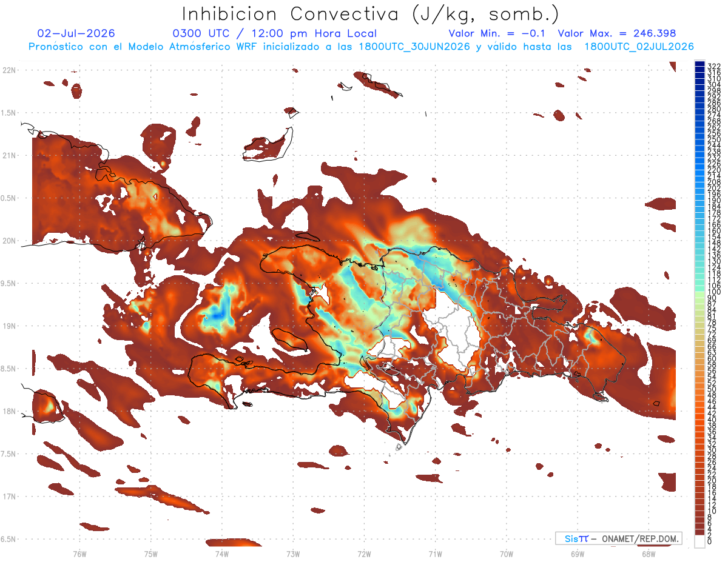
Task: Select the date text '02-Jul-2026'
Action: [x=76, y=34]
